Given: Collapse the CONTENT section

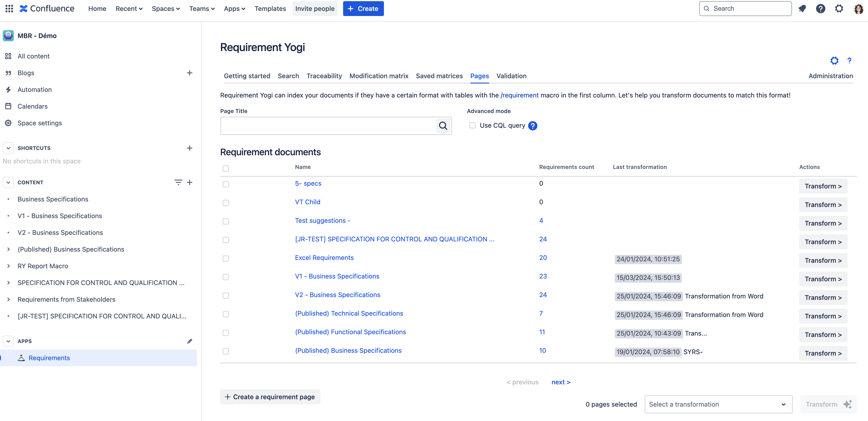Looking at the screenshot, I should pyautogui.click(x=8, y=182).
